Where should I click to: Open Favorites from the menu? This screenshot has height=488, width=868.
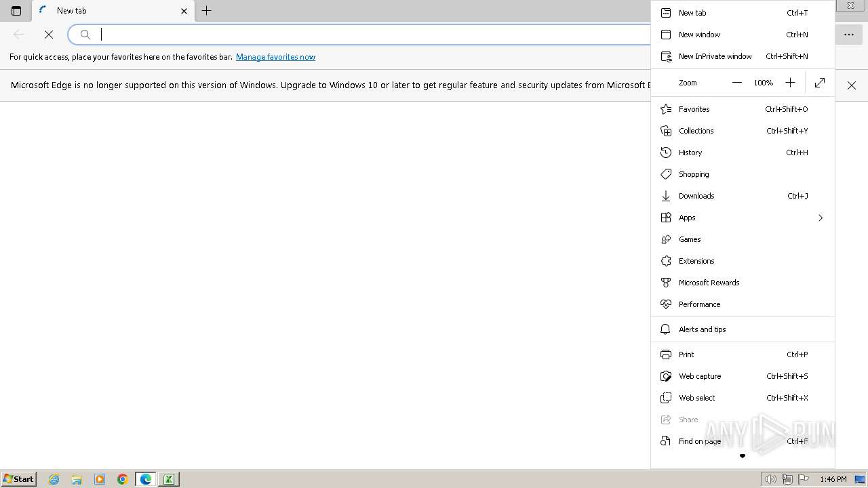(743, 109)
